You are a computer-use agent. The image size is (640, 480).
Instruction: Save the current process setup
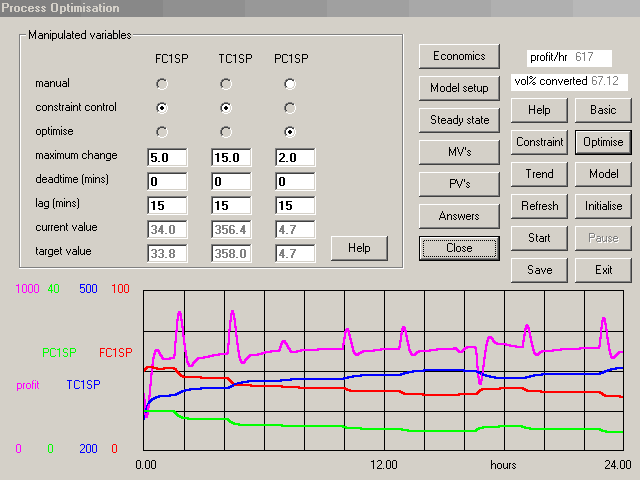[x=539, y=270]
